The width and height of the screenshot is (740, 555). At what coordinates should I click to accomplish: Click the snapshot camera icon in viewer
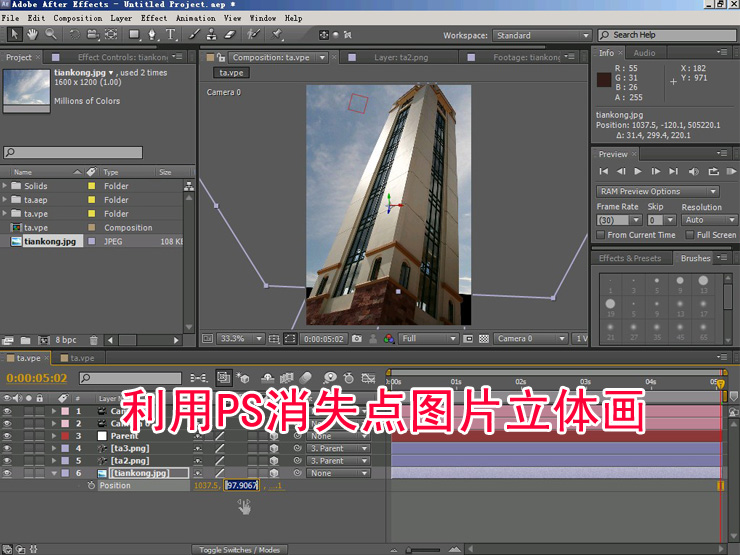point(357,339)
